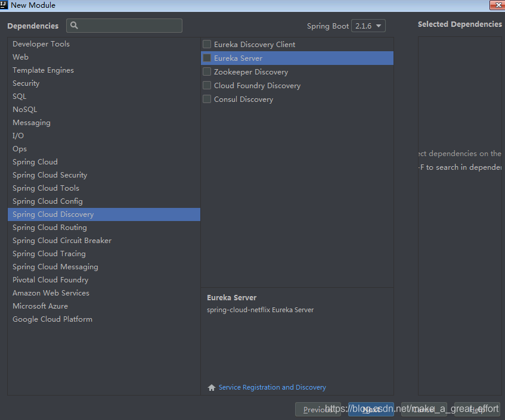505x420 pixels.
Task: Check the Cloud Foundry Discovery checkbox
Action: [207, 85]
